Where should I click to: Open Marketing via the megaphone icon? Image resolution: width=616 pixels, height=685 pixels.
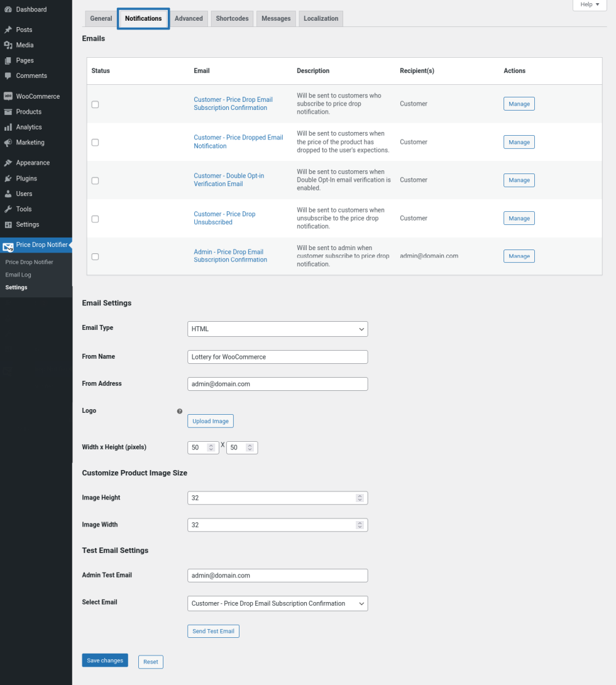tap(8, 143)
